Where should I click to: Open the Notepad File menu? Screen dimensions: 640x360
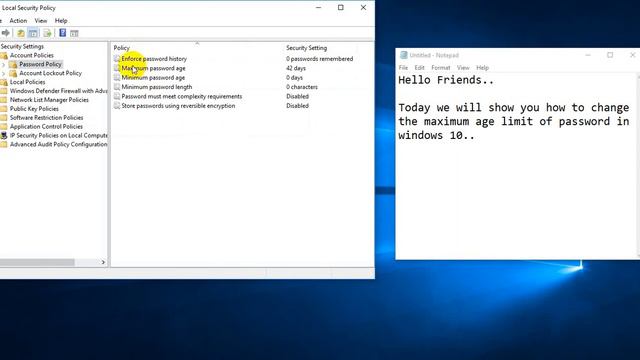pyautogui.click(x=403, y=68)
